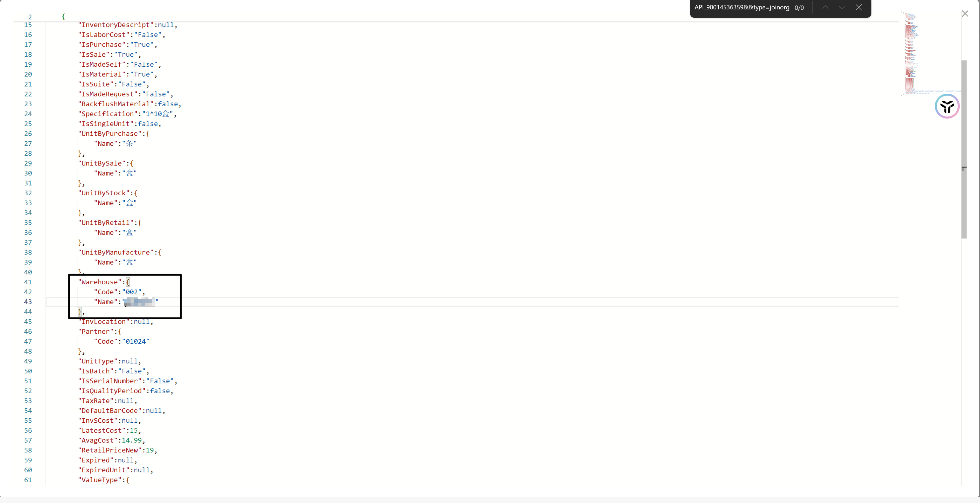Click the 14.99 AvagCost value

(132, 440)
